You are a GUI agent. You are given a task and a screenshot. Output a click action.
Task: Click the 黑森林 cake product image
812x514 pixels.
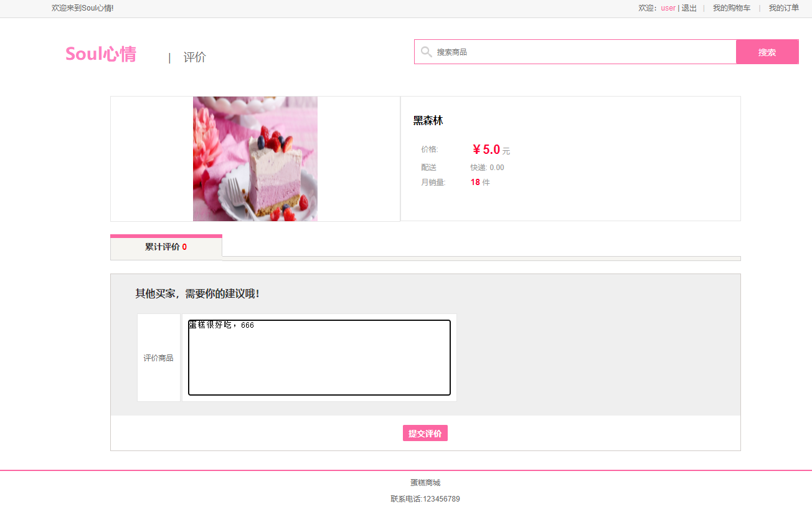click(255, 158)
